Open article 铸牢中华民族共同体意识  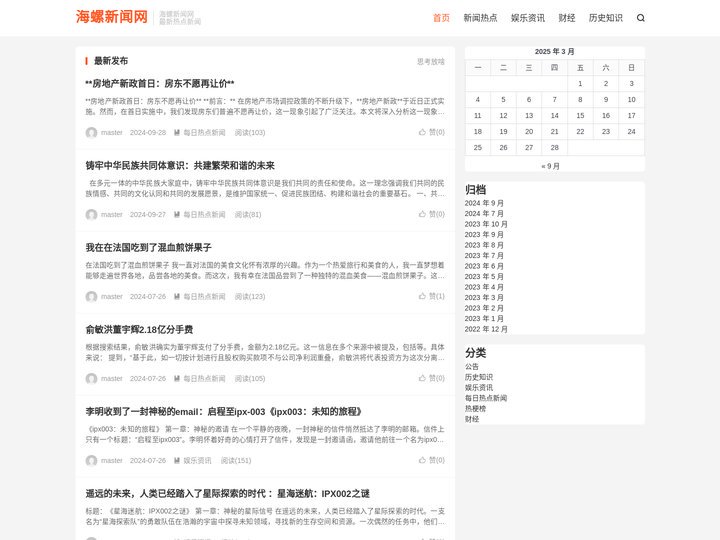[180, 165]
